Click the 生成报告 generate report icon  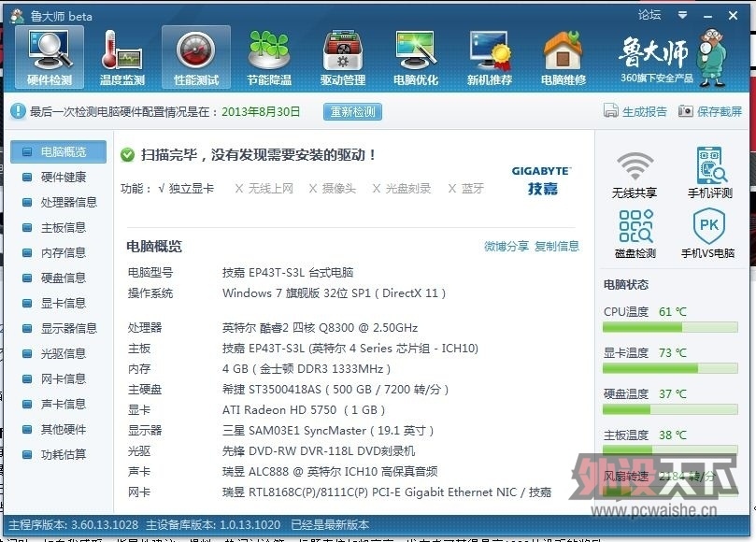pyautogui.click(x=611, y=111)
